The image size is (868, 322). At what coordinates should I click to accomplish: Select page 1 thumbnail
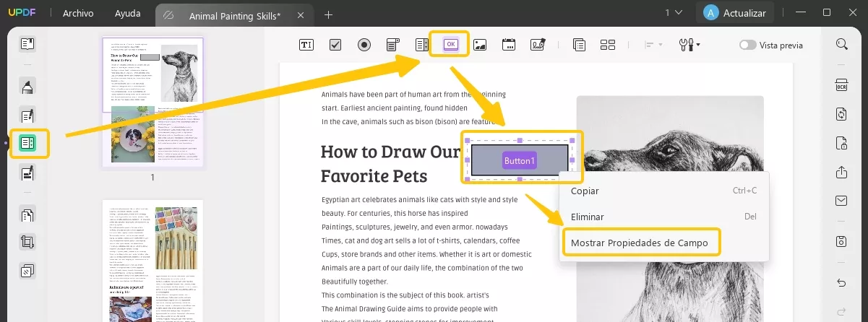(x=152, y=101)
